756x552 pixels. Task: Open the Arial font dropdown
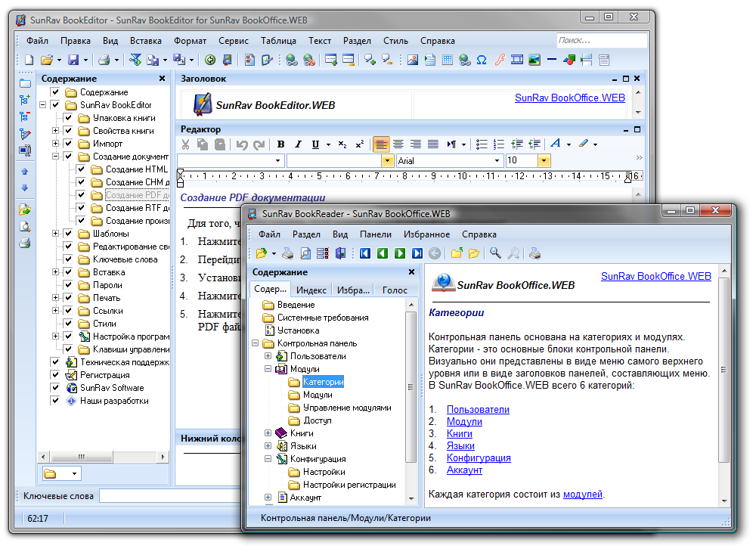coord(497,161)
